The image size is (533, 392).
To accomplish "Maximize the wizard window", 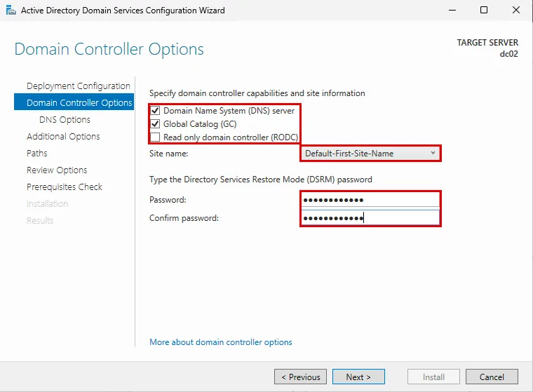I will point(484,11).
